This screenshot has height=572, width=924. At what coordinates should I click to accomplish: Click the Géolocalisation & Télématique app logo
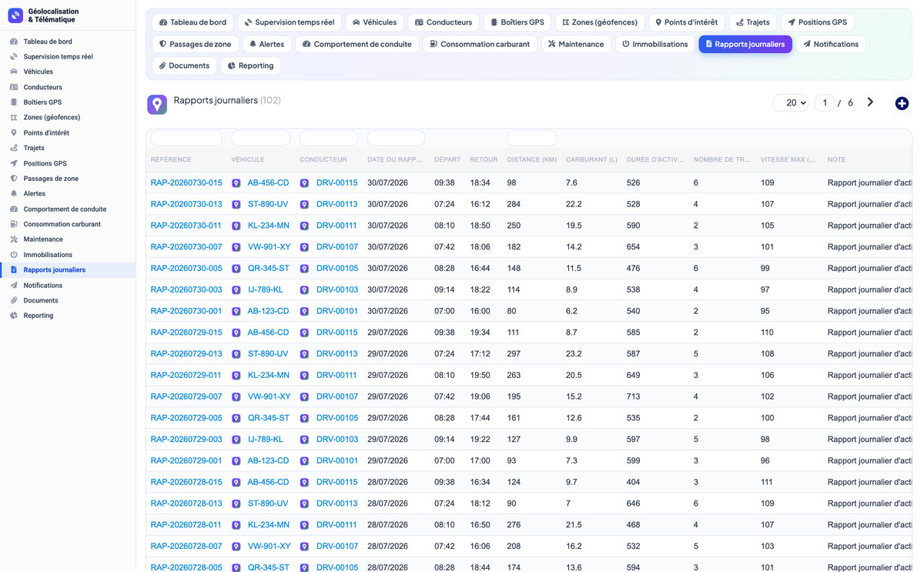pos(15,15)
